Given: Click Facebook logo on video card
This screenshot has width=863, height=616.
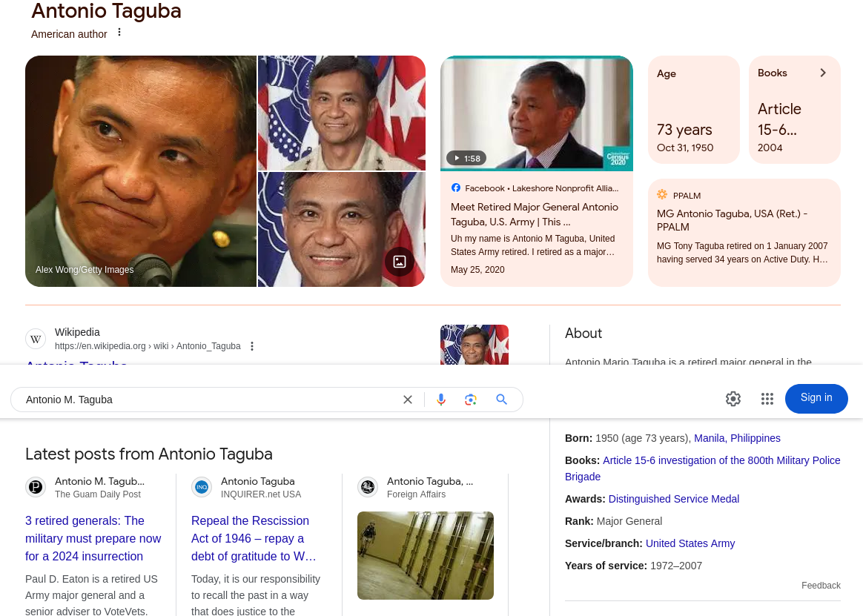Looking at the screenshot, I should click(x=456, y=188).
